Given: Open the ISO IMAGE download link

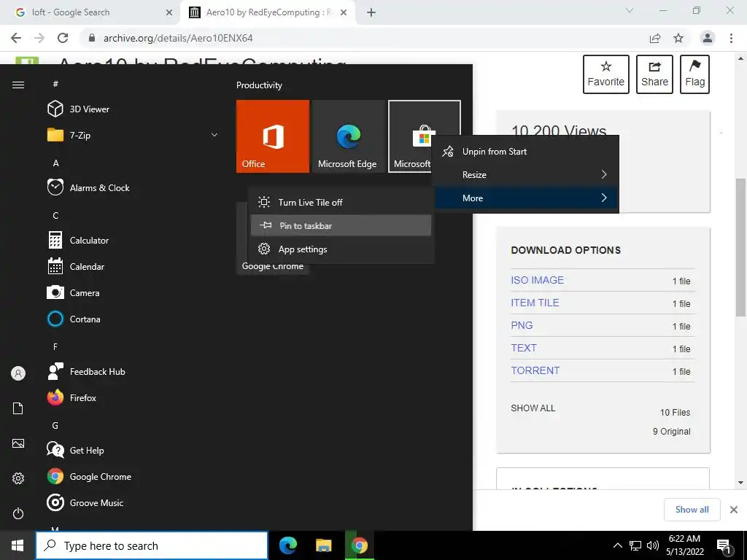Looking at the screenshot, I should click(x=538, y=280).
